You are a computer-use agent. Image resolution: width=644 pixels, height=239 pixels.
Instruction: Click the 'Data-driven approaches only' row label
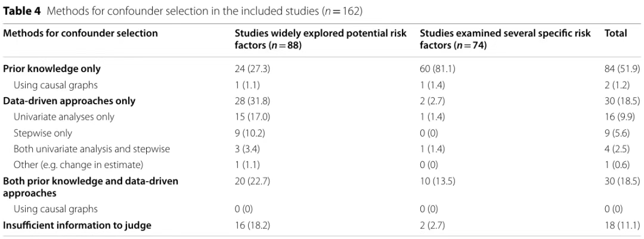pos(69,101)
